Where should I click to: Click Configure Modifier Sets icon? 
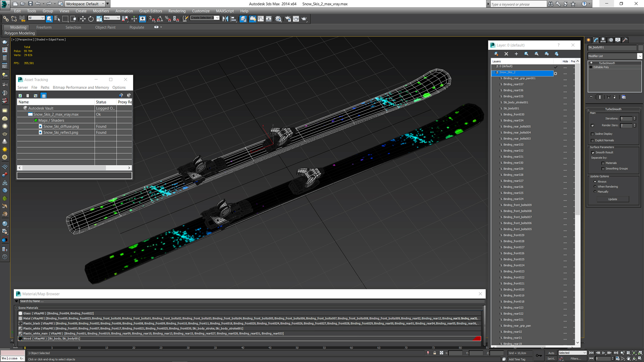click(x=624, y=97)
